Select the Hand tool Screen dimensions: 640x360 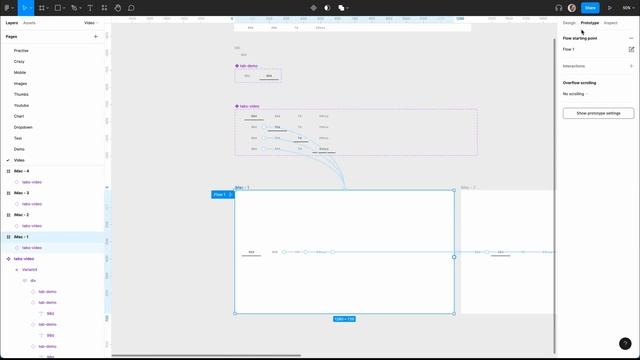point(118,8)
